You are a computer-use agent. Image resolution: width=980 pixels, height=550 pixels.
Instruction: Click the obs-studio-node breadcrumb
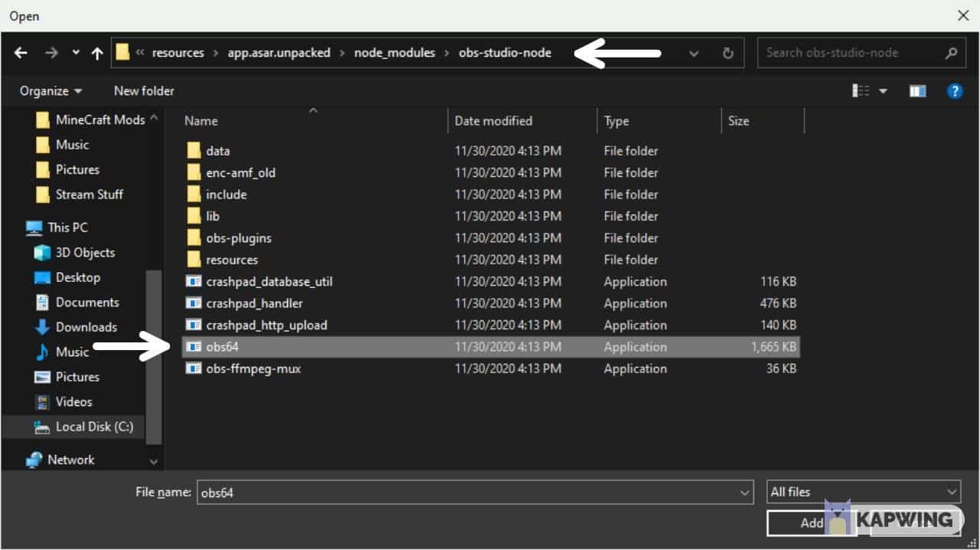(x=505, y=53)
